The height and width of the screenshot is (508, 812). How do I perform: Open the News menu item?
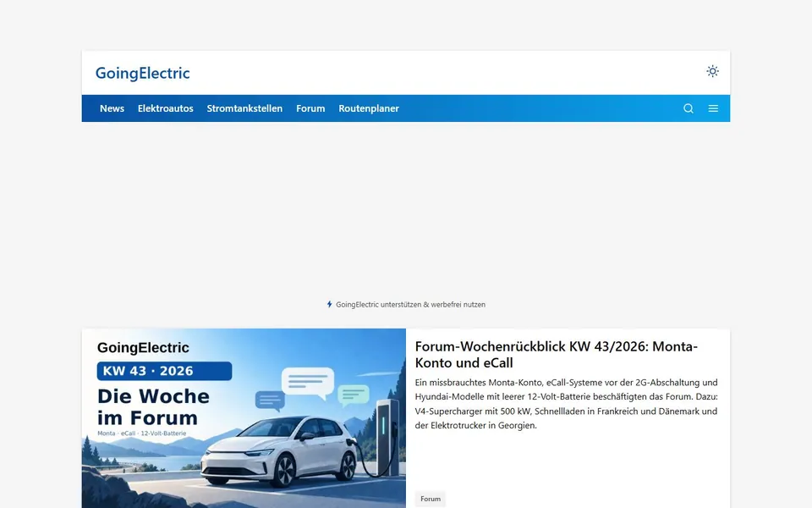tap(112, 108)
